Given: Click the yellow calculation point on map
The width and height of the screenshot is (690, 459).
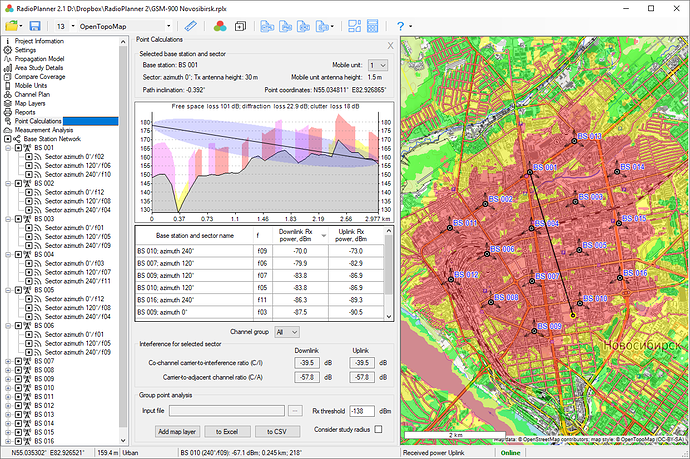Looking at the screenshot, I should click(x=573, y=316).
